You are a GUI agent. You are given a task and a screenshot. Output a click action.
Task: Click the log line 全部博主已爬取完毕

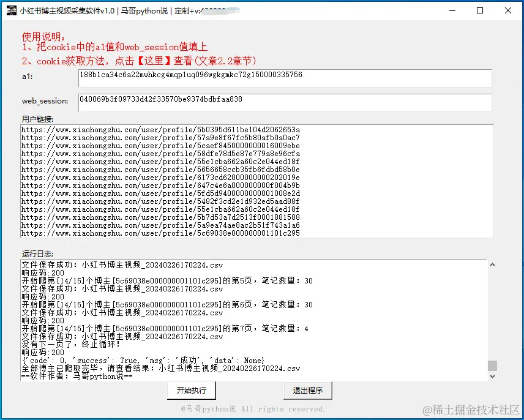[161, 369]
